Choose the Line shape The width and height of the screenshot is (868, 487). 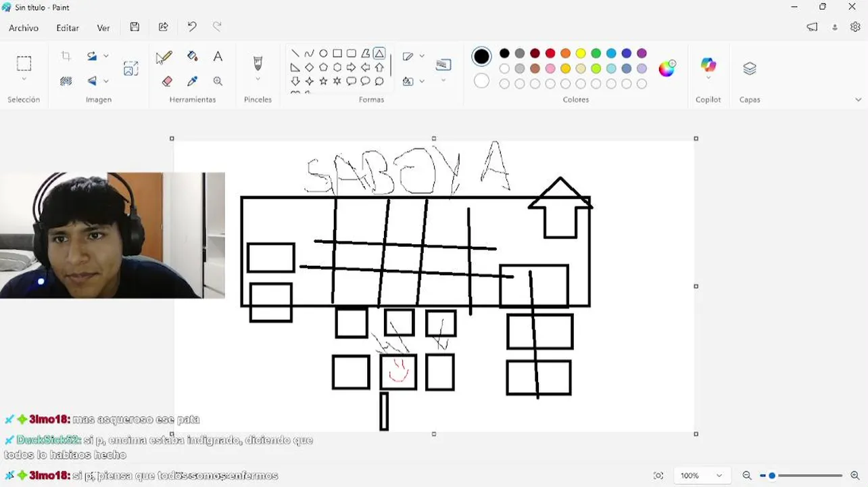[295, 53]
